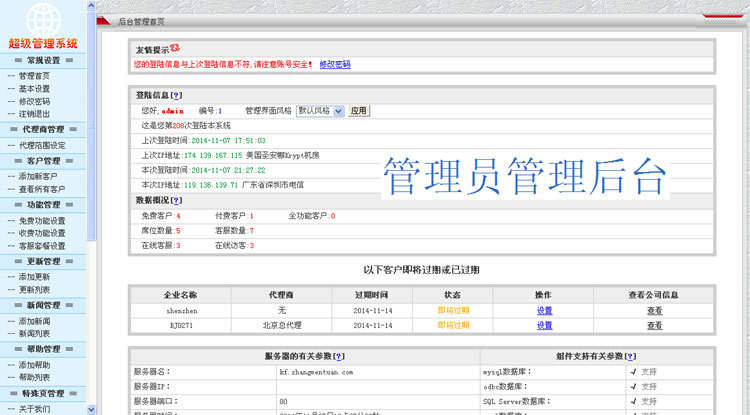
Task: Select 添加新闻 in the sidebar
Action: 34,321
